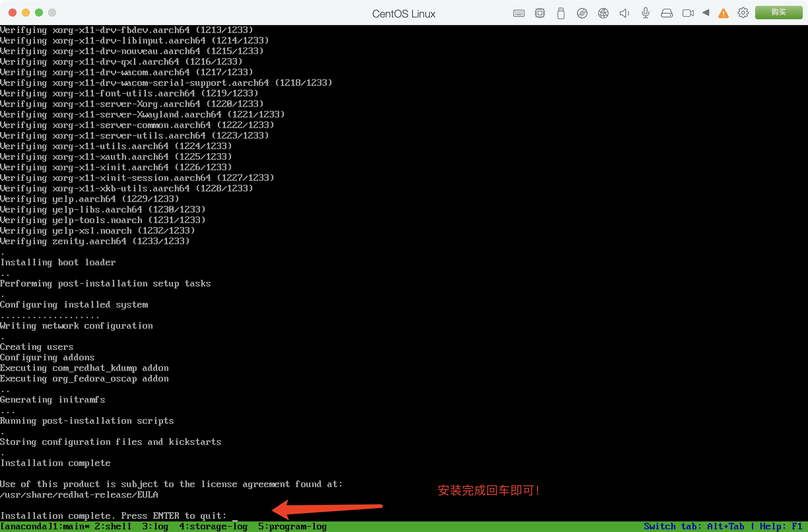Viewport: 808px width, 532px height.
Task: Open the sound speaker icon
Action: 624,13
